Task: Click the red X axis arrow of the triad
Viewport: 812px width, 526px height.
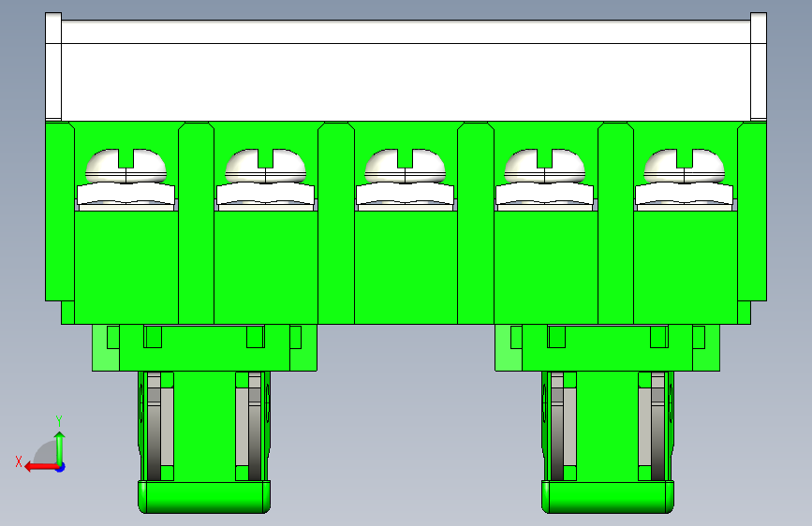Action: (41, 467)
